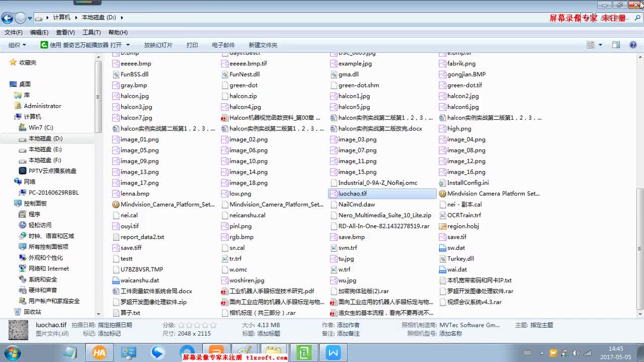Screen dimensions: 644x362
Task: Click the 新建文件夹 button
Action: coord(263,45)
